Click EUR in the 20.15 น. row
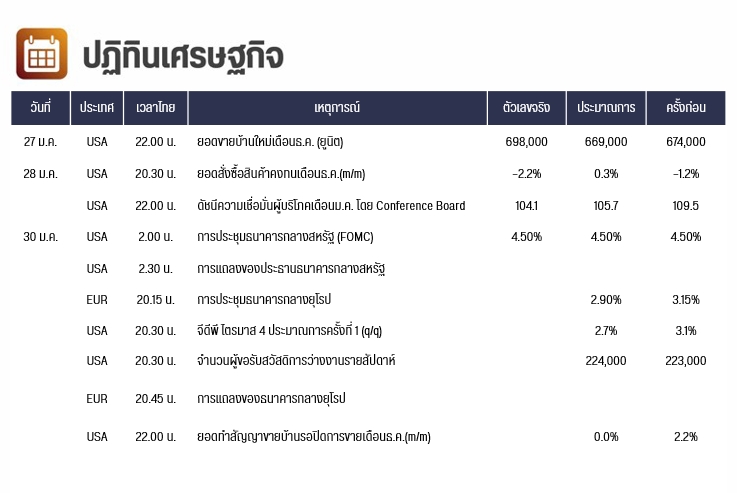This screenshot has width=737, height=493. (97, 300)
